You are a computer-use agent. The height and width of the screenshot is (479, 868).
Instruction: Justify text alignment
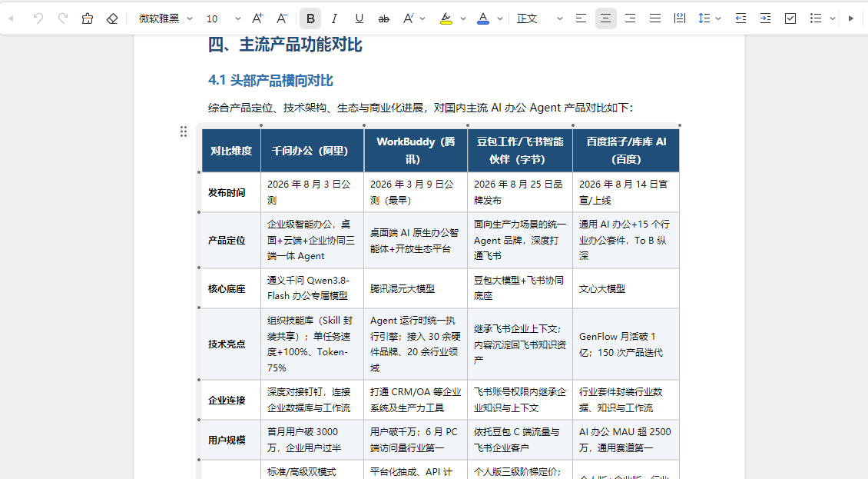655,18
